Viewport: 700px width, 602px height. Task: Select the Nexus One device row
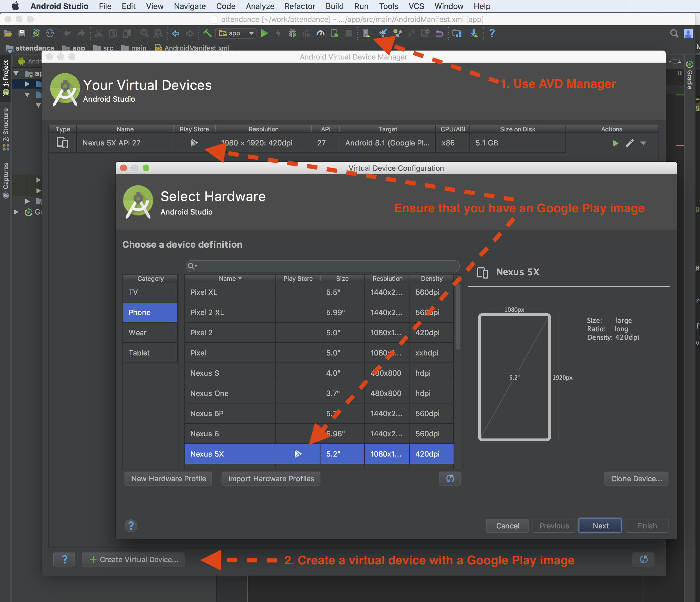click(x=319, y=393)
